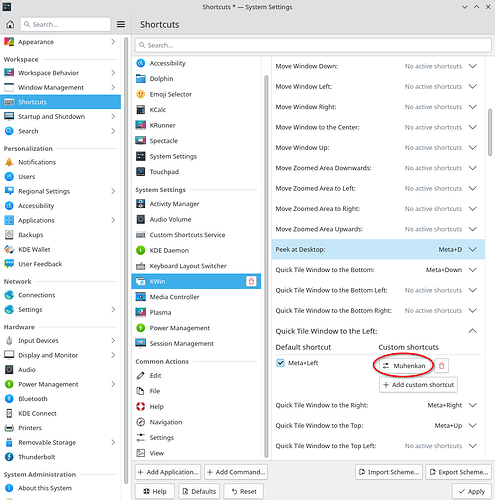Click the components list vertical scrollbar
495x500 pixels.
tap(266, 267)
